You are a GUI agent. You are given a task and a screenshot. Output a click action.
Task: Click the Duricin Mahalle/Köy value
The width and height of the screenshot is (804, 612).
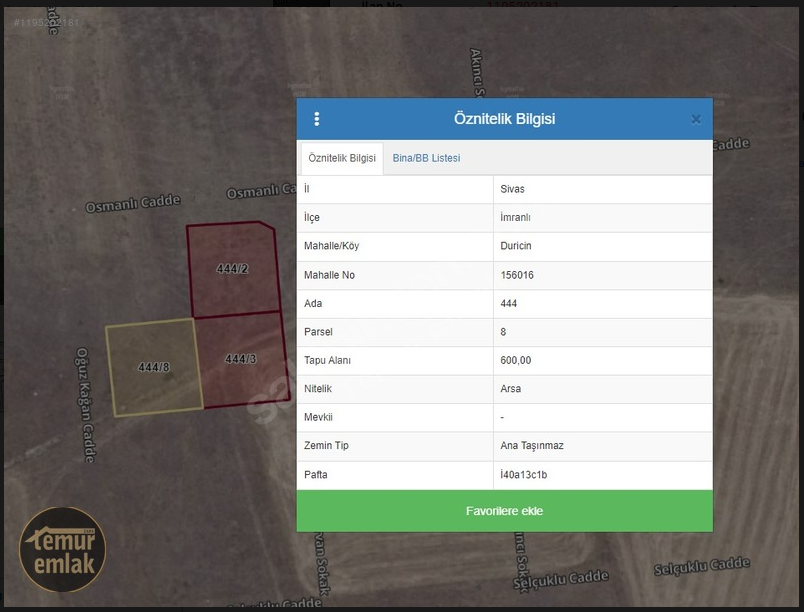tap(516, 246)
